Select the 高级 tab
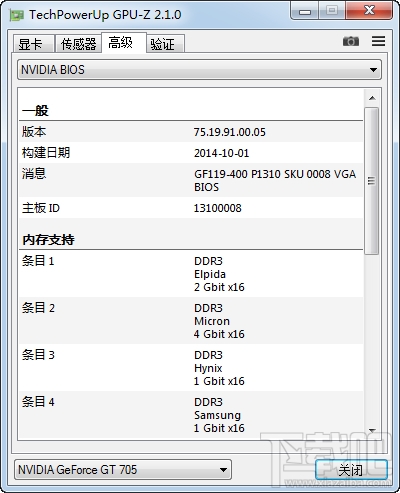The height and width of the screenshot is (493, 400). [124, 43]
